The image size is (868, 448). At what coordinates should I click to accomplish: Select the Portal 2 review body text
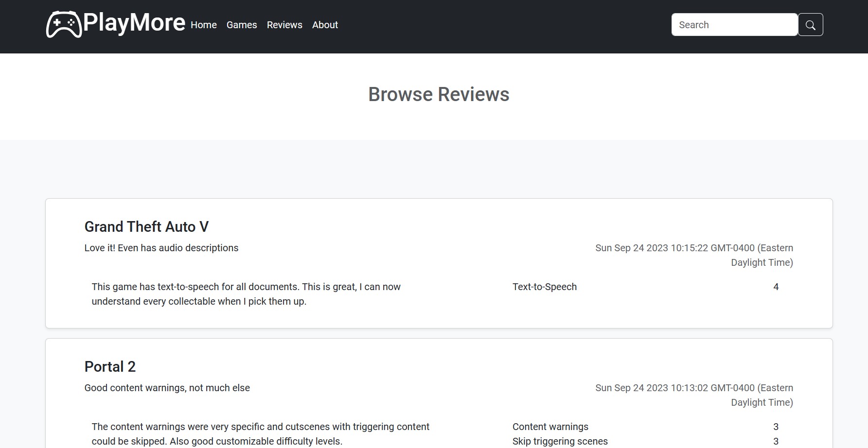click(x=261, y=434)
